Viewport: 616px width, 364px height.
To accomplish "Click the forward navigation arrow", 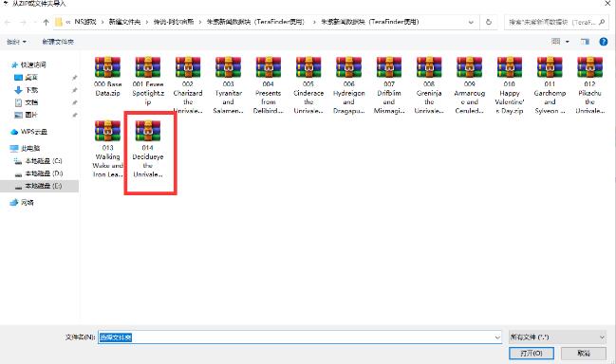I will (23, 23).
